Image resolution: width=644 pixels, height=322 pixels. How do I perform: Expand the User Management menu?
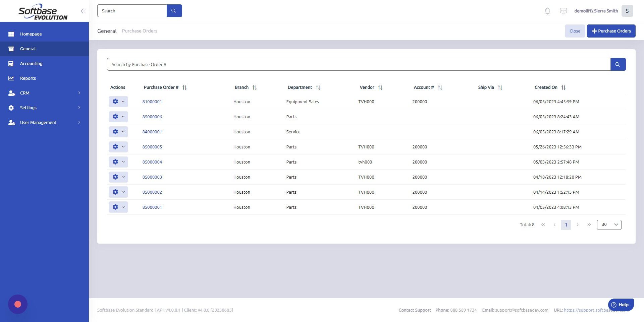click(38, 122)
